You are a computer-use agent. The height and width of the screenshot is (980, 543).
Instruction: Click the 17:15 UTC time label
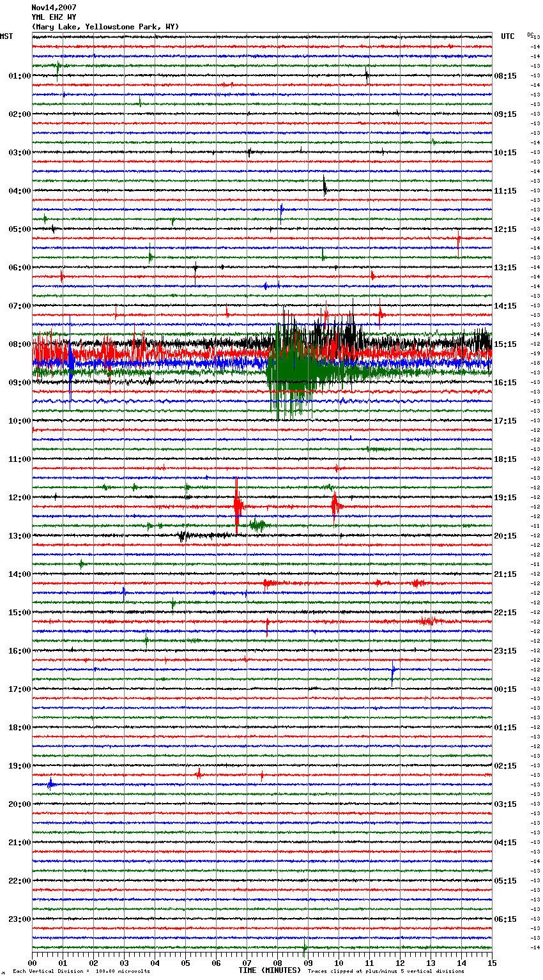(x=505, y=421)
